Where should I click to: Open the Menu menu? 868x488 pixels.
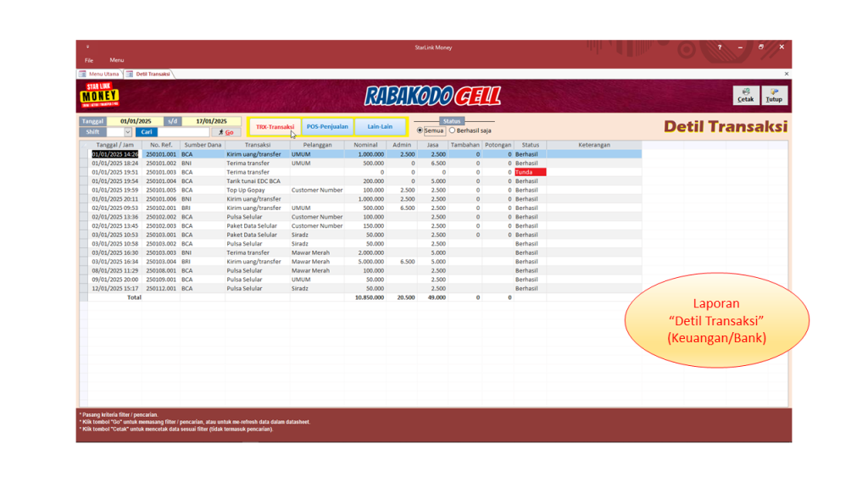coord(117,60)
